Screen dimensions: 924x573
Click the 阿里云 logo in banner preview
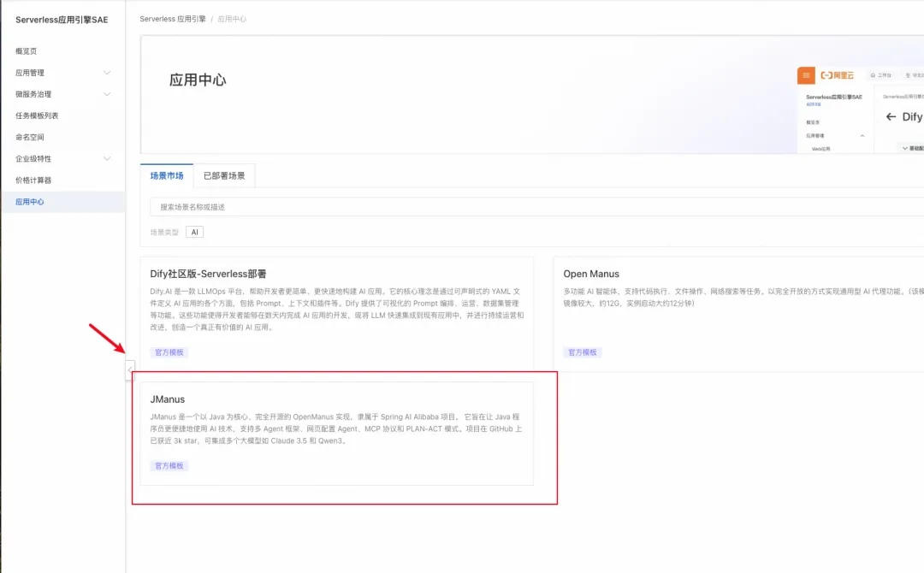tap(838, 75)
